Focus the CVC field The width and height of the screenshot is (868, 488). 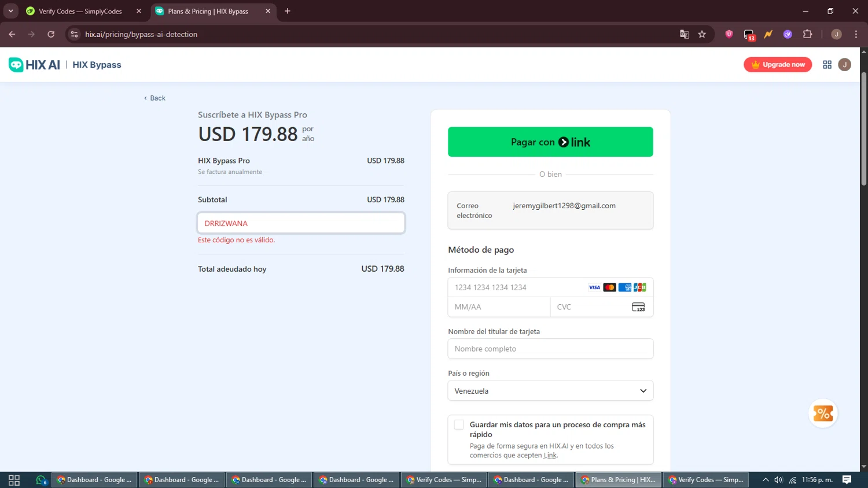[x=602, y=307]
